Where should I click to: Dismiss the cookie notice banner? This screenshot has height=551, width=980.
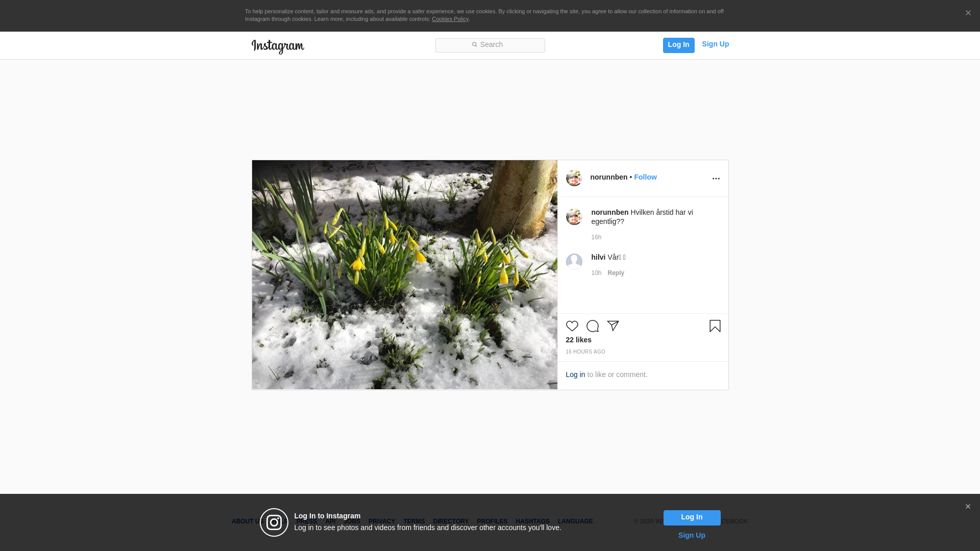968,13
